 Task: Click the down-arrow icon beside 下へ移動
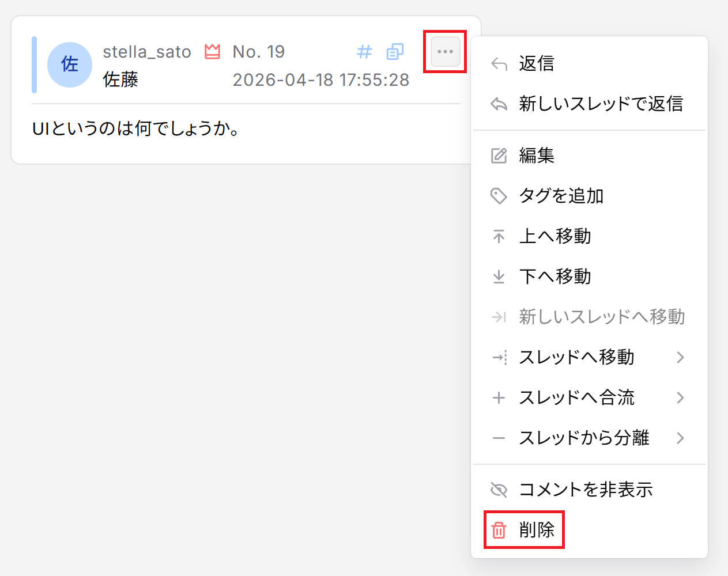(499, 276)
